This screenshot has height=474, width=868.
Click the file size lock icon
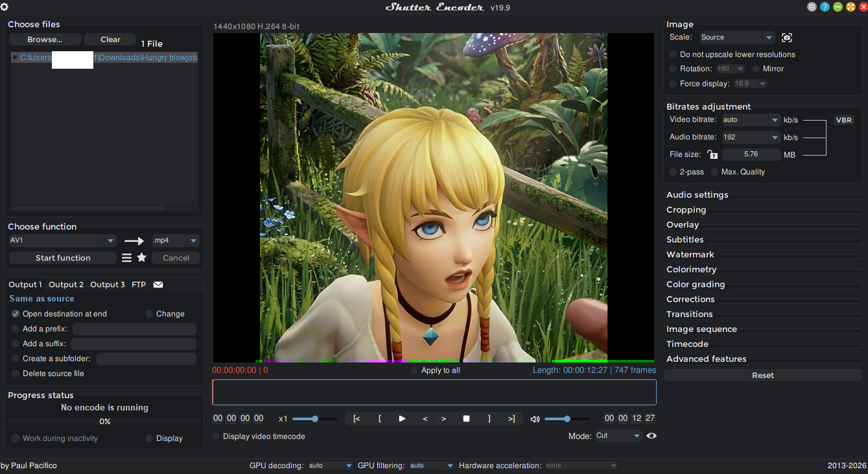712,154
